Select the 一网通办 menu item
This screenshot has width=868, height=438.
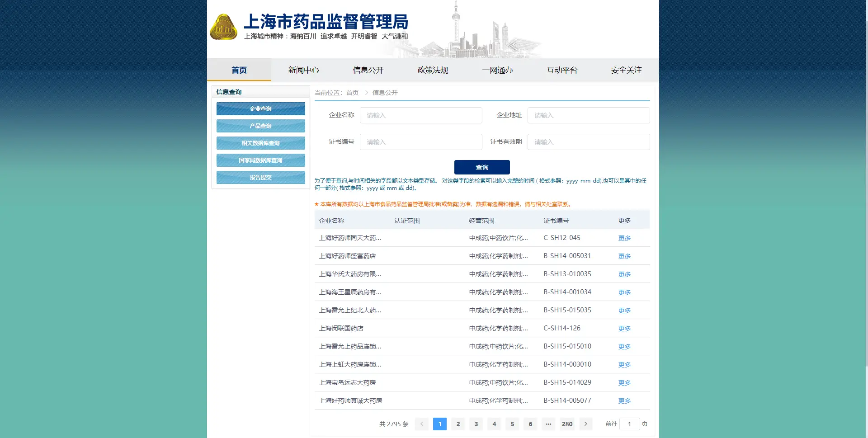click(x=497, y=70)
